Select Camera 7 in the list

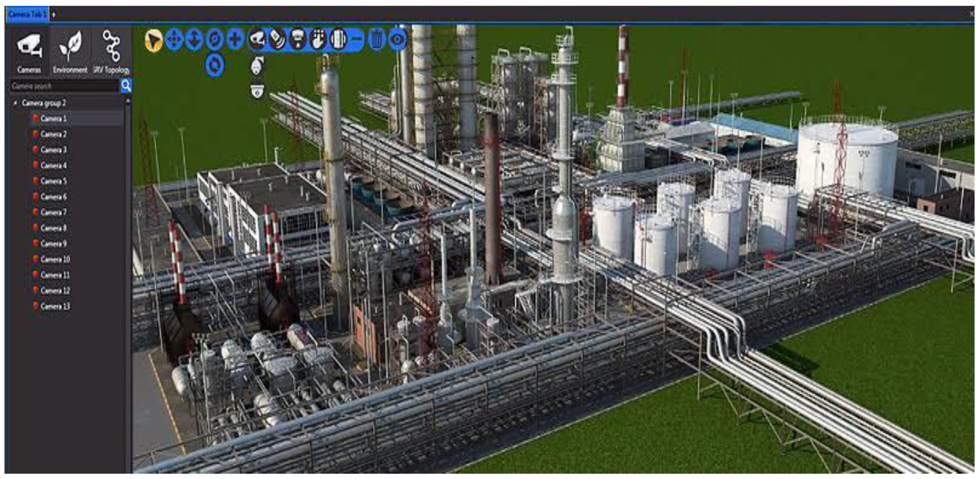pyautogui.click(x=53, y=212)
